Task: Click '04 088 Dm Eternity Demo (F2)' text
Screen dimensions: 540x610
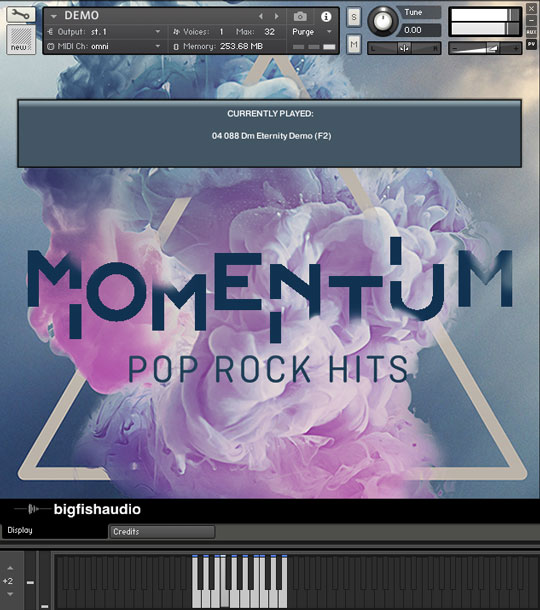Action: [271, 136]
